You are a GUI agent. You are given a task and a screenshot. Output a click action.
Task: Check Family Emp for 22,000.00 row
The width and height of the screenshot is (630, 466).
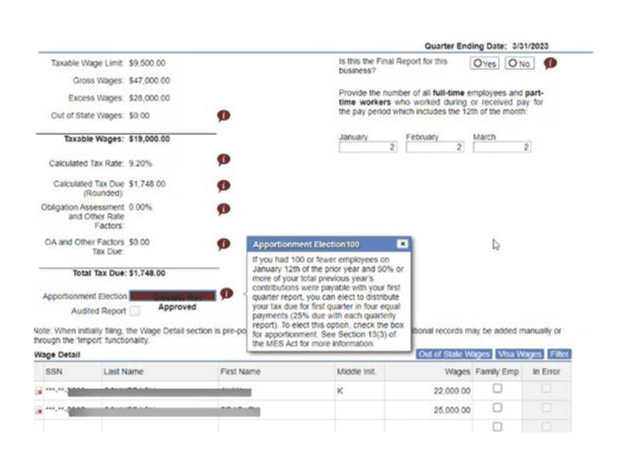pyautogui.click(x=497, y=388)
